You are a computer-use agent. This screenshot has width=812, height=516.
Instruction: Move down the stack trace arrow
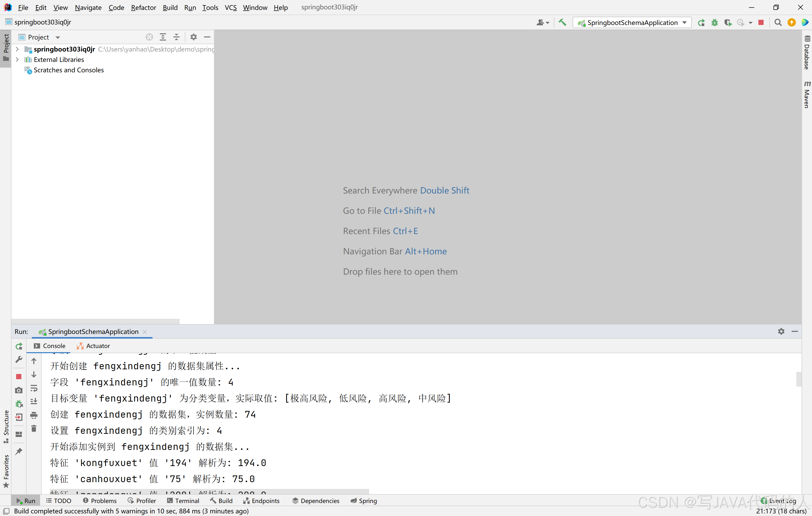[34, 375]
